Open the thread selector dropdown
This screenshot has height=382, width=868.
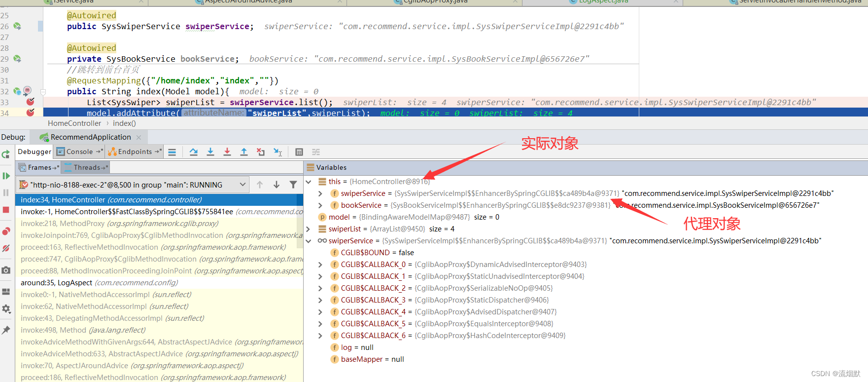[x=132, y=185]
